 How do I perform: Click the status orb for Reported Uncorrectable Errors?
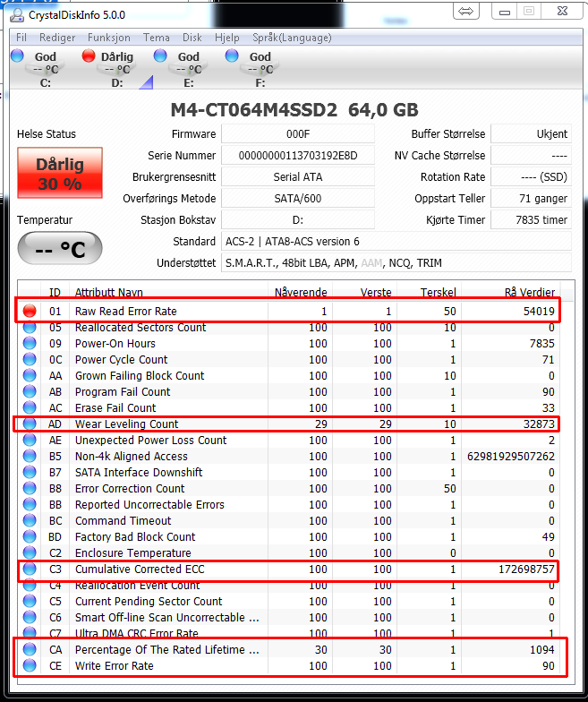coord(30,504)
